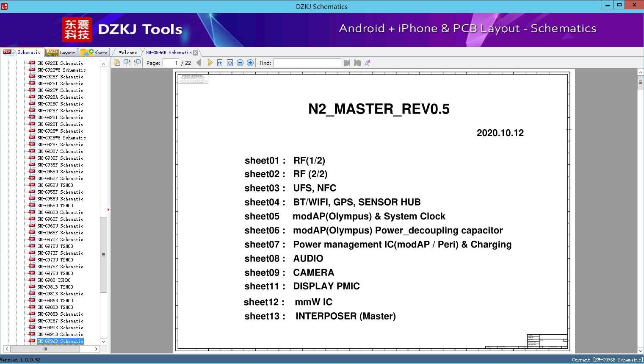Select SM-G925W Schematic
The height and width of the screenshot is (364, 644).
pos(60,90)
